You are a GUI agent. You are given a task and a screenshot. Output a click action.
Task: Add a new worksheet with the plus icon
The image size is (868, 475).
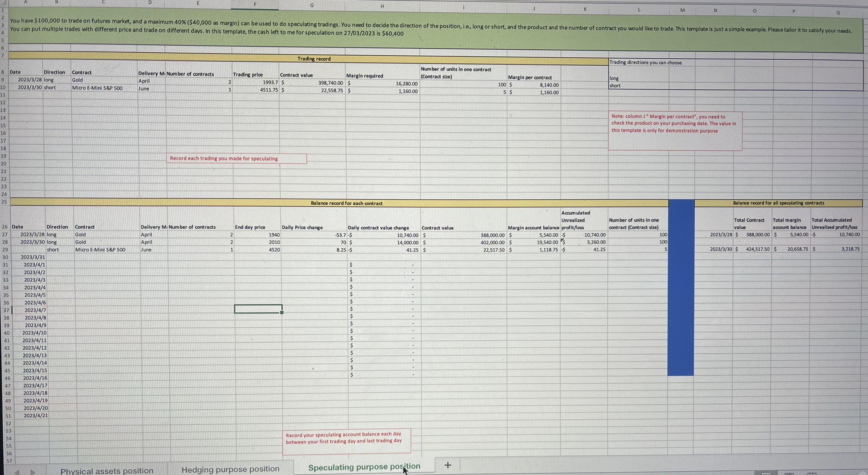[447, 465]
